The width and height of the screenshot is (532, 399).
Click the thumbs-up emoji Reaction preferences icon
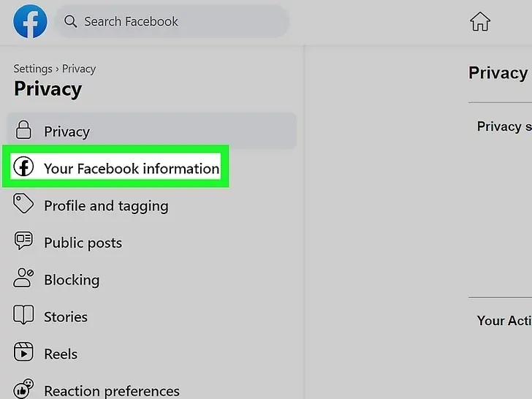pyautogui.click(x=23, y=389)
